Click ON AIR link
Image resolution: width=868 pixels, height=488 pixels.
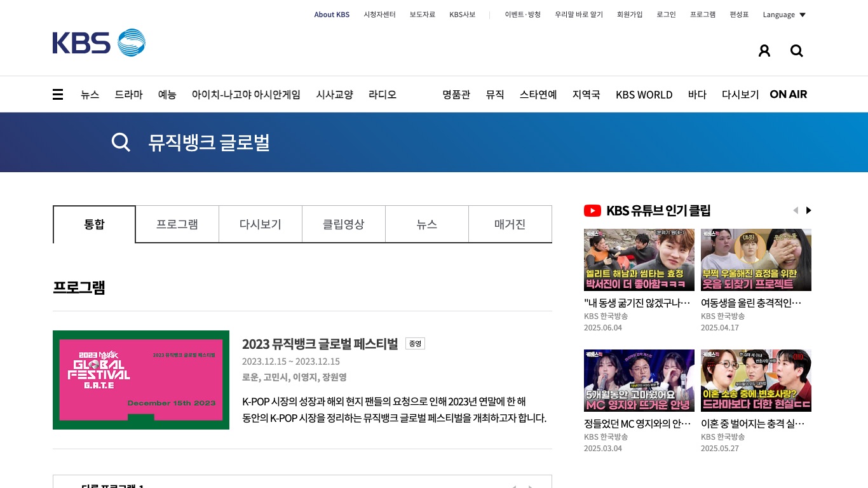click(x=789, y=95)
